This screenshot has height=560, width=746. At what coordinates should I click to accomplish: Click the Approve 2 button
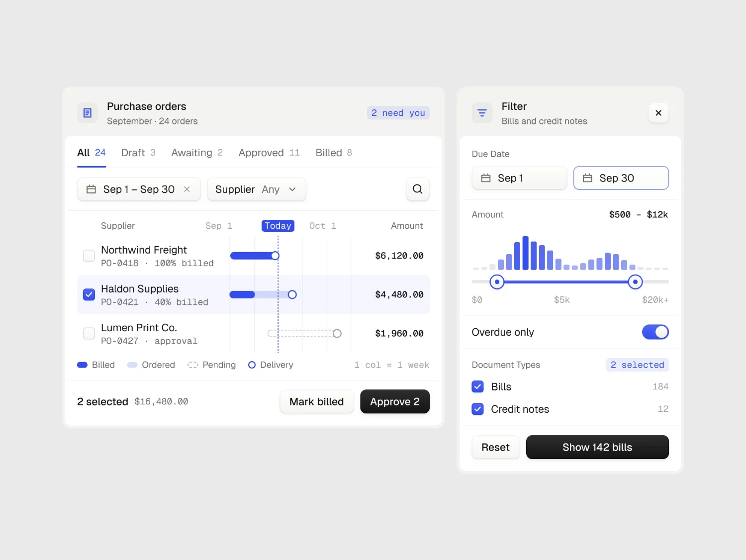tap(395, 401)
